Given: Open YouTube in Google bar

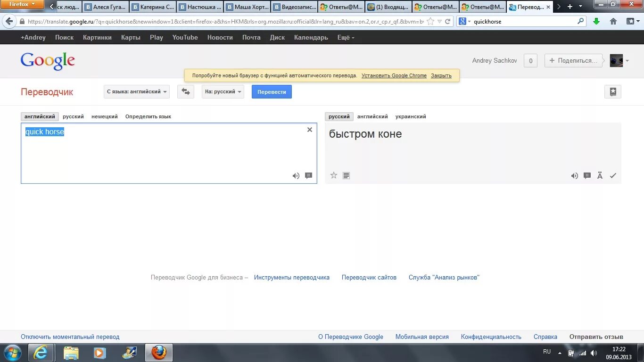Looking at the screenshot, I should [185, 37].
